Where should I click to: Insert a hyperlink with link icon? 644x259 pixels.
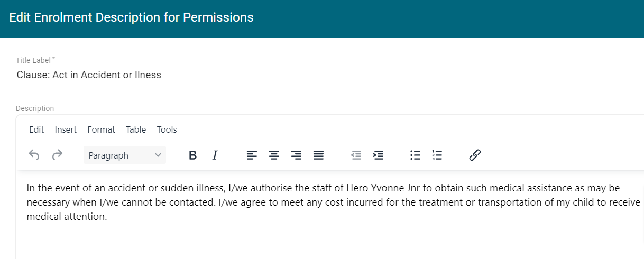(475, 155)
